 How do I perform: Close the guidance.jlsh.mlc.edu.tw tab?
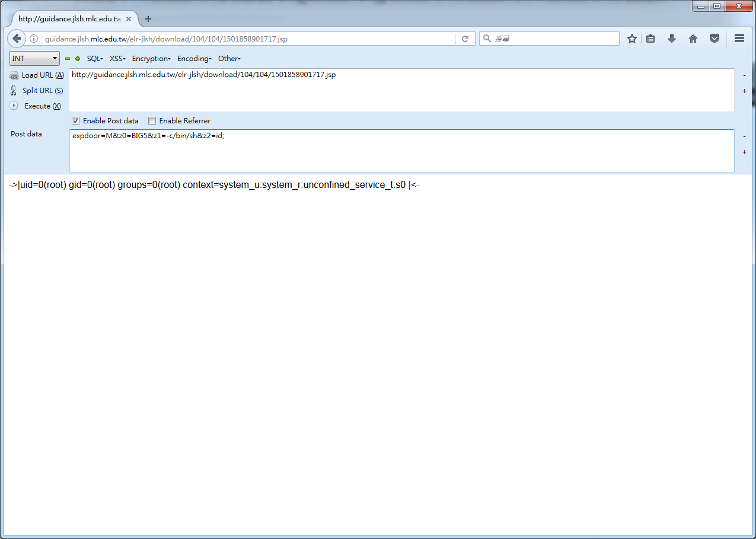click(129, 19)
